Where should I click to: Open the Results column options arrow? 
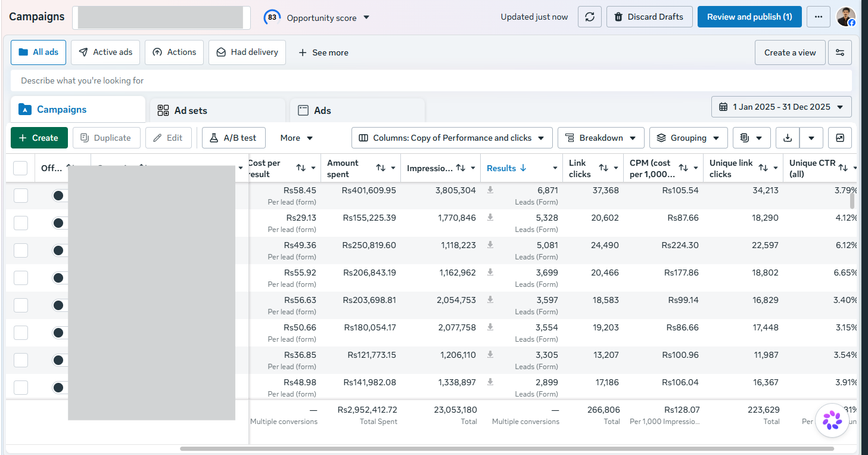click(x=554, y=168)
